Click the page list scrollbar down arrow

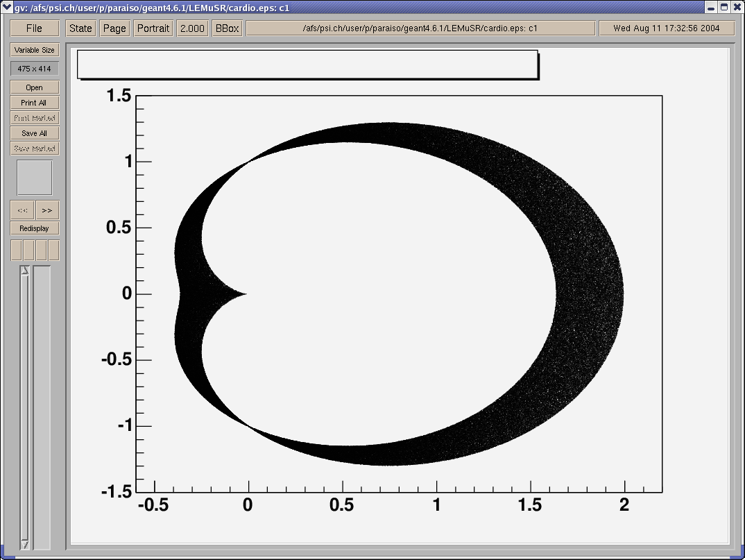[x=25, y=545]
